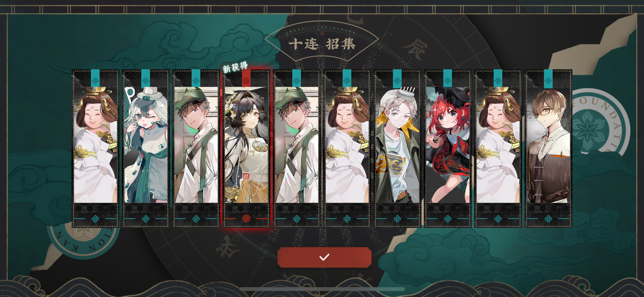Select the red-haired girl character card
The image size is (644, 297).
447,148
